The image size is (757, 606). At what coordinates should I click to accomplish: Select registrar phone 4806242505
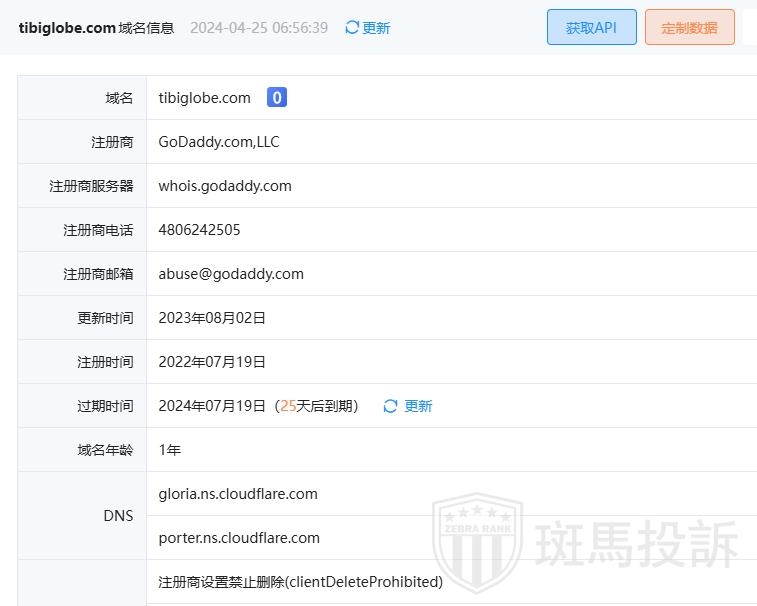click(199, 230)
